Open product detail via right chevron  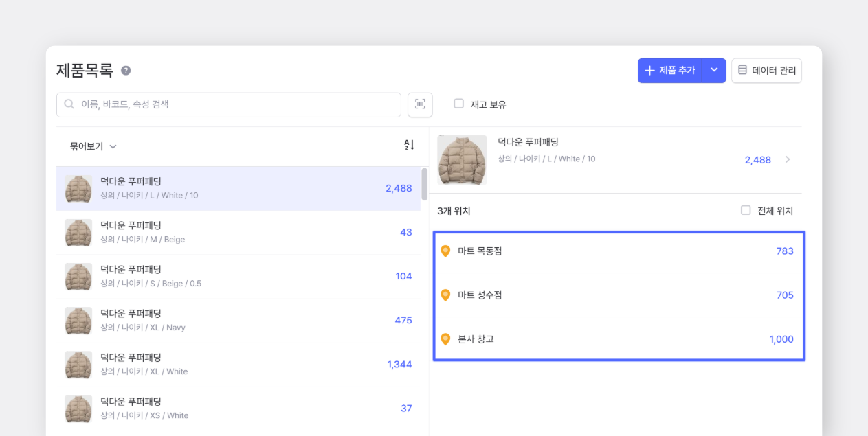(x=788, y=159)
